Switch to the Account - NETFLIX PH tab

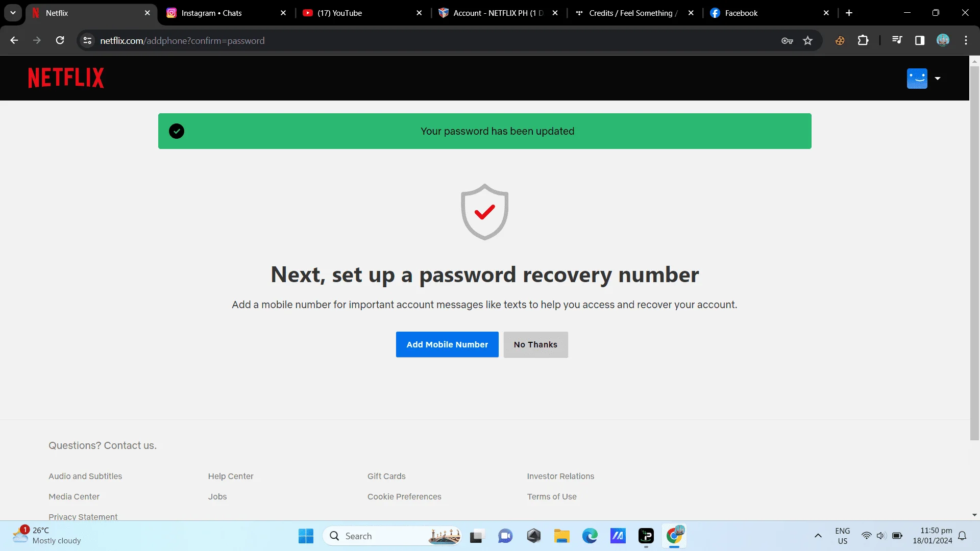[498, 13]
